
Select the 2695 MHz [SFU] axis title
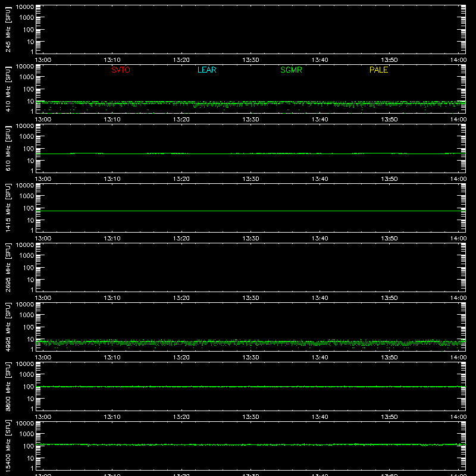point(8,267)
